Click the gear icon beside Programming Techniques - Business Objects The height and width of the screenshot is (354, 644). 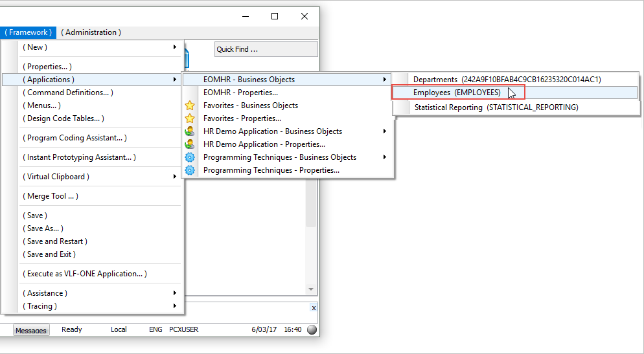tap(190, 157)
